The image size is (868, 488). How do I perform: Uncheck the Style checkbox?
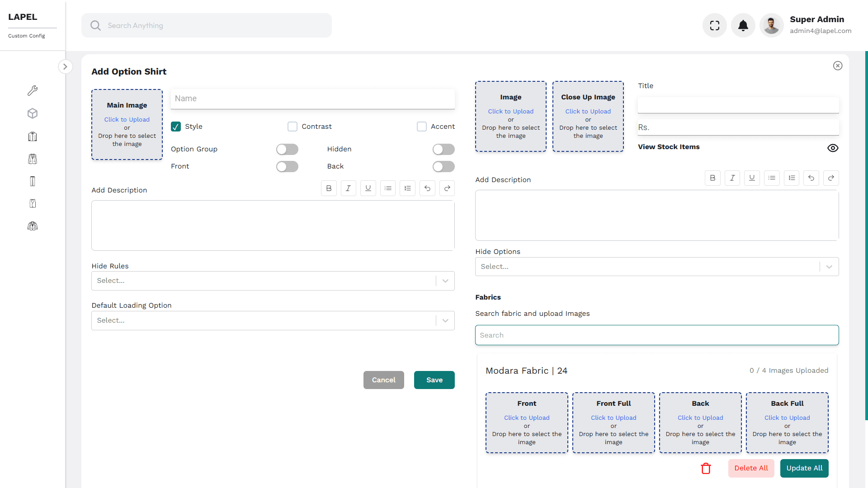[x=176, y=127]
